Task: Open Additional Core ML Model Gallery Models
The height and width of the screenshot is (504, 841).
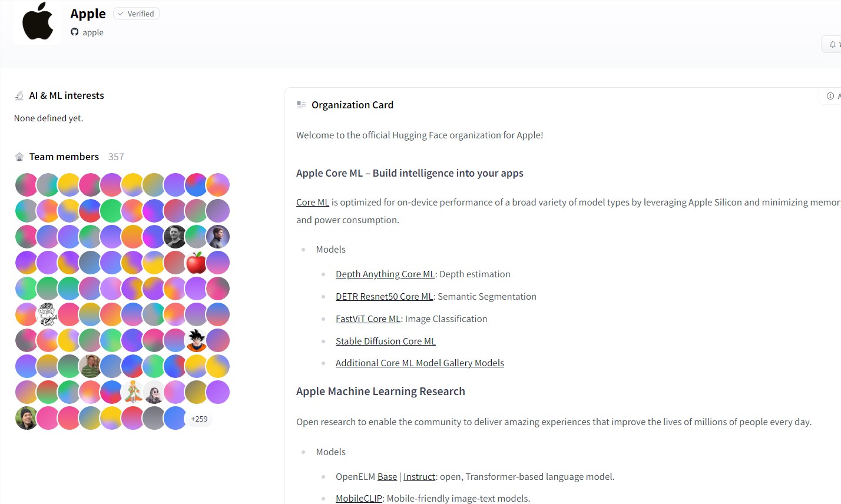Action: pyautogui.click(x=419, y=363)
